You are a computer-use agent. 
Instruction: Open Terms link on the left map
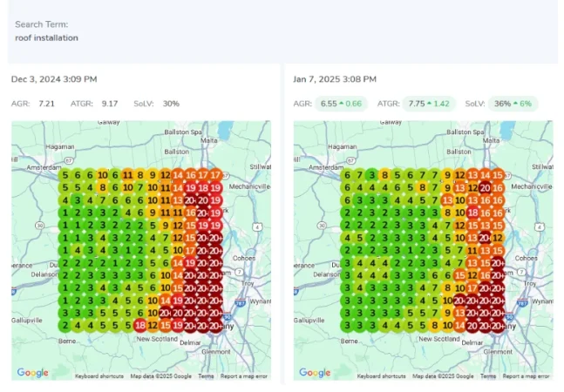click(206, 376)
